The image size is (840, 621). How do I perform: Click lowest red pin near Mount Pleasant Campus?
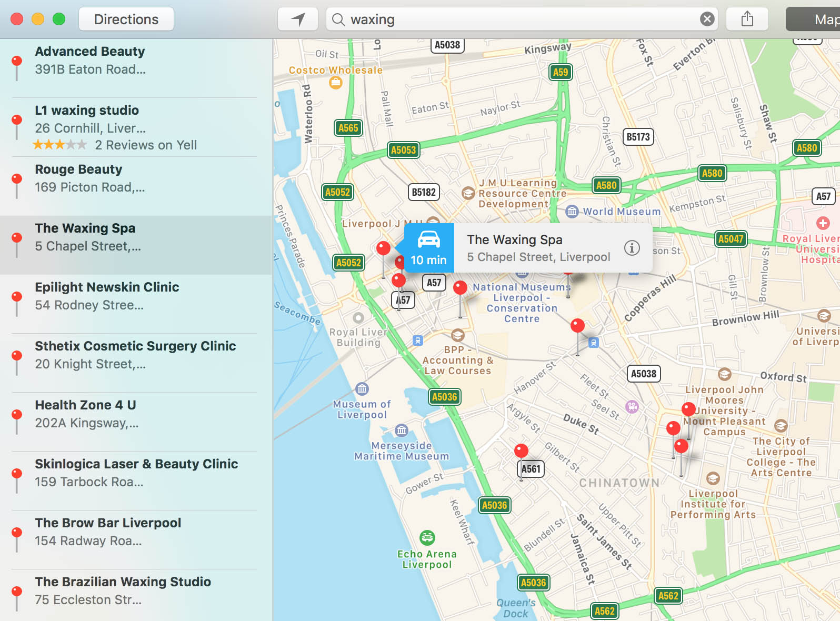681,446
